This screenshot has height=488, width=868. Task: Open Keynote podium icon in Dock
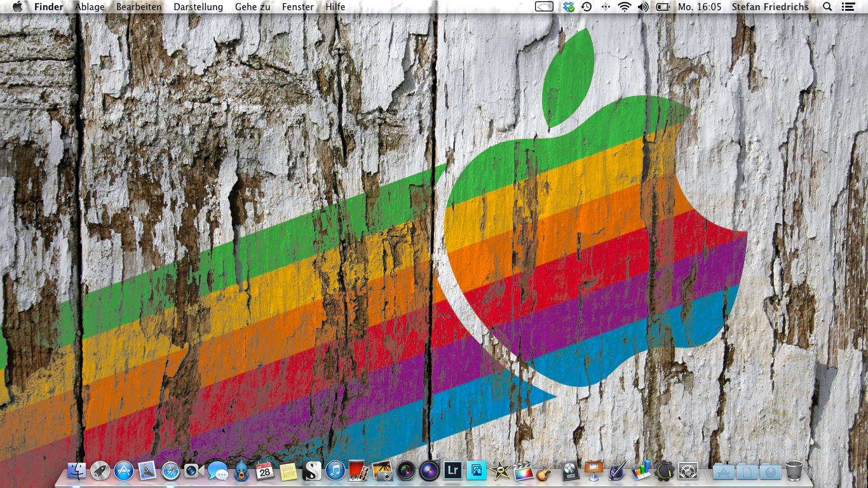coord(593,471)
